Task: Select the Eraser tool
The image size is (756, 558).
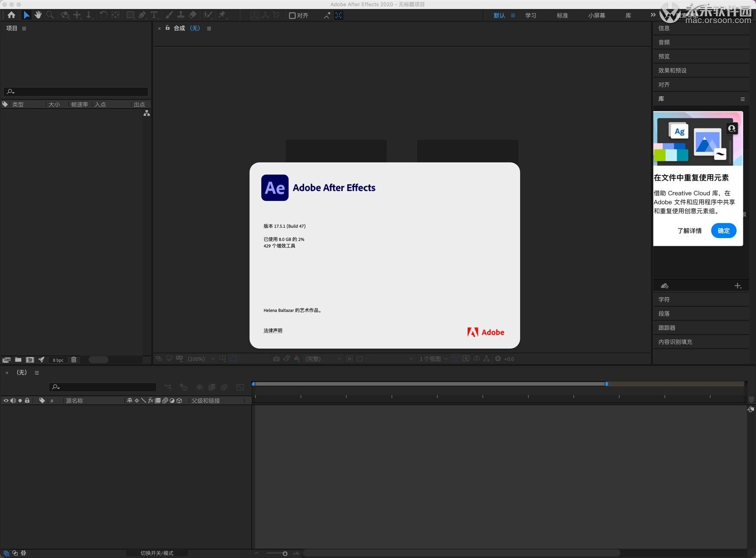Action: pos(193,15)
